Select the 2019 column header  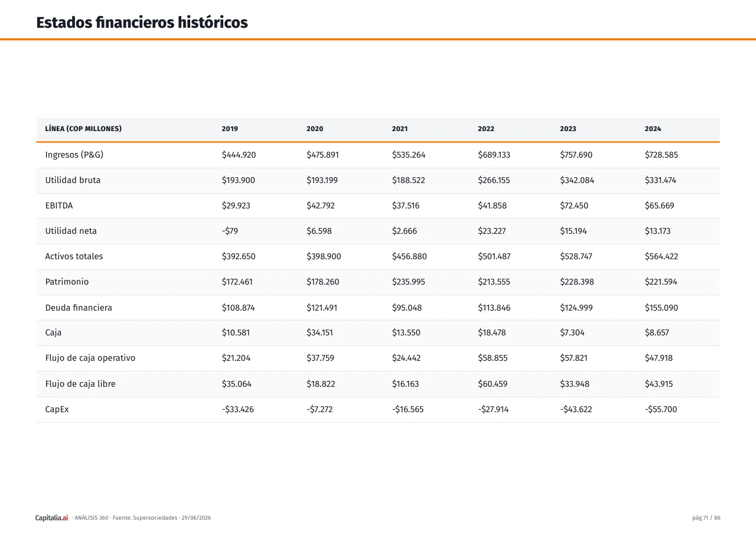tap(230, 129)
